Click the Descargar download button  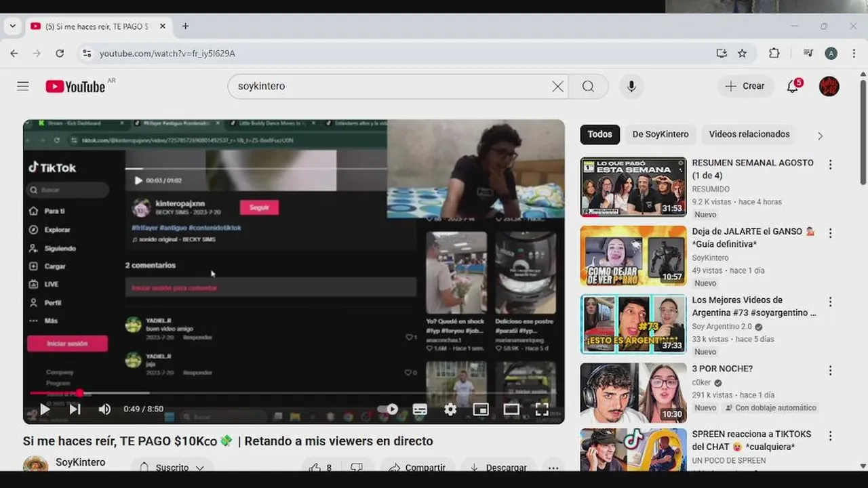pos(498,467)
